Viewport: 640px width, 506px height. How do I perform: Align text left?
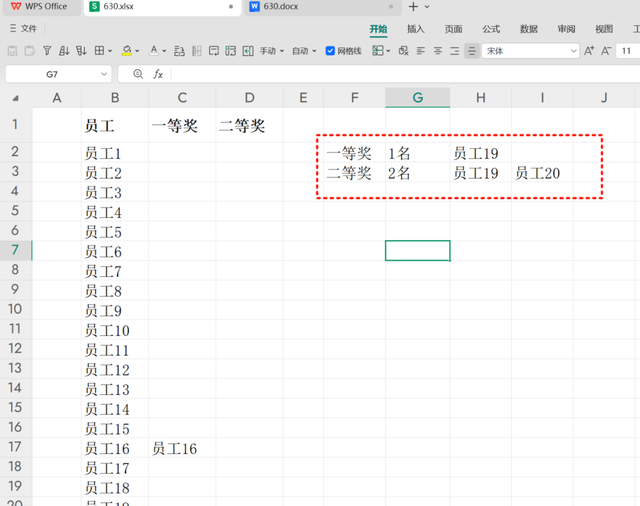(x=420, y=51)
